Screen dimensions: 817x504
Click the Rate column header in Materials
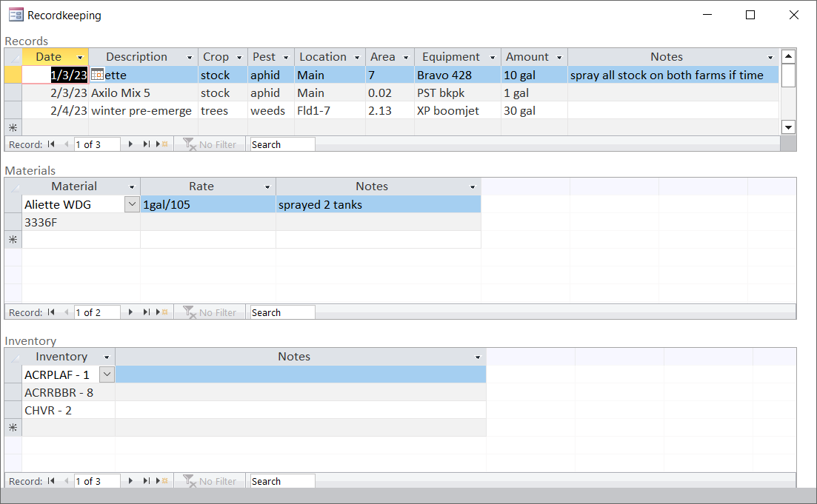pyautogui.click(x=201, y=187)
